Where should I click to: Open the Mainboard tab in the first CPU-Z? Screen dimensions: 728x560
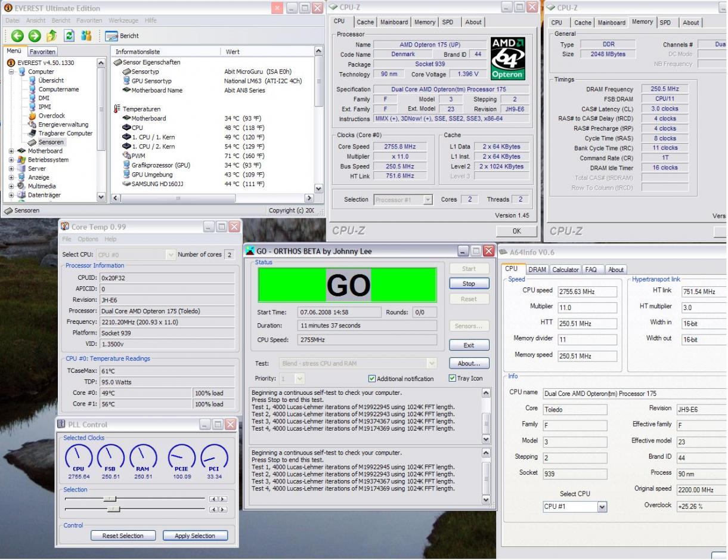point(395,22)
